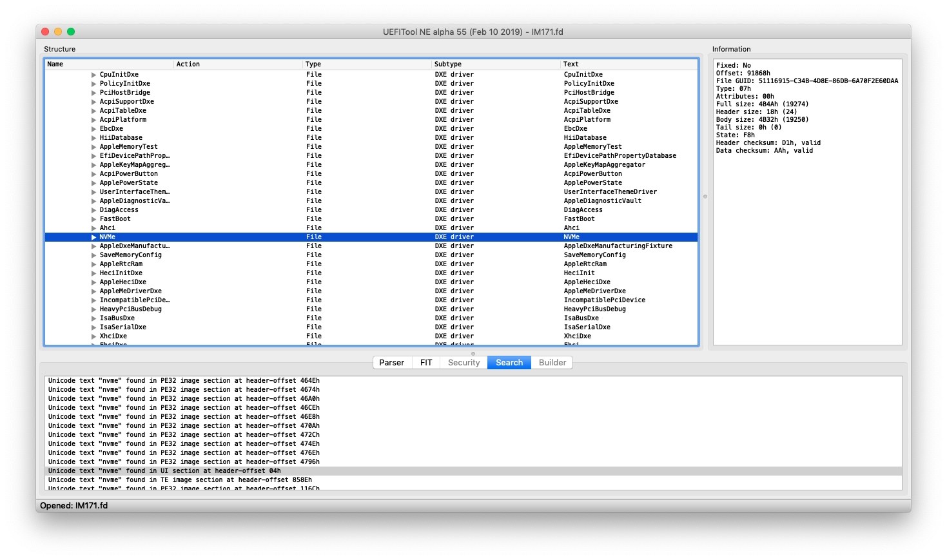Expand the FastBoot entry
The height and width of the screenshot is (560, 947).
93,218
